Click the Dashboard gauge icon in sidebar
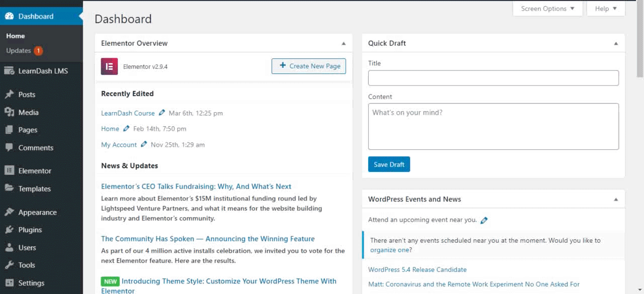 pos(9,16)
